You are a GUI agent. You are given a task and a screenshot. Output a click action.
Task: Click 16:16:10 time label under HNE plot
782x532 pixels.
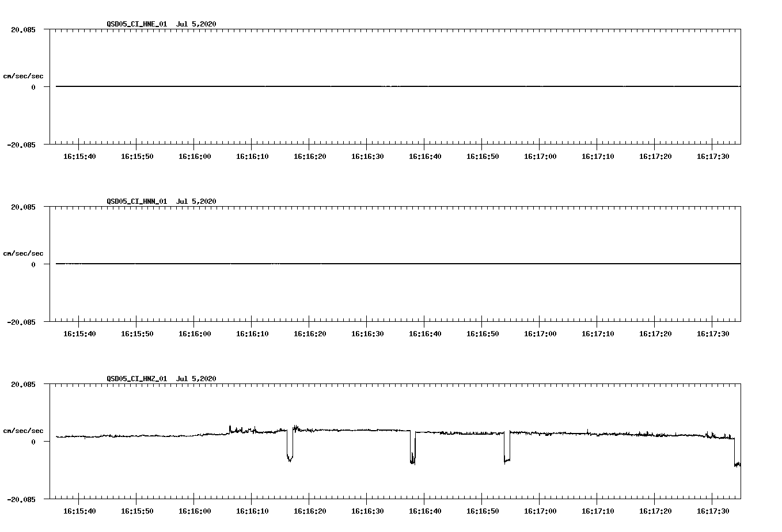[252, 157]
